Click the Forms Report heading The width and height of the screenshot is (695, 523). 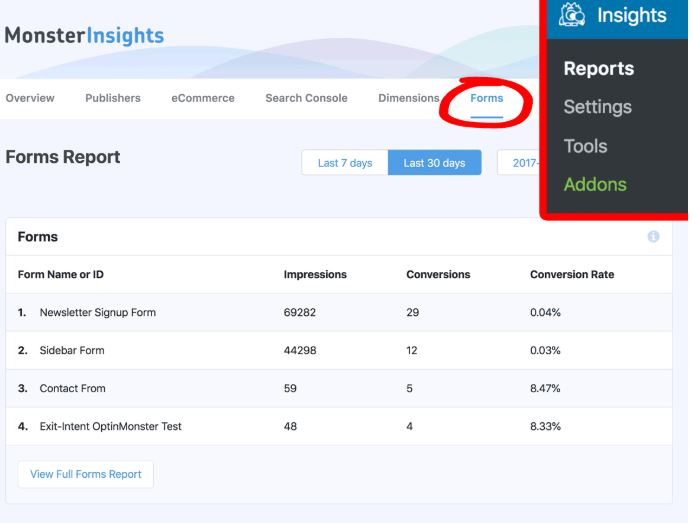(63, 157)
